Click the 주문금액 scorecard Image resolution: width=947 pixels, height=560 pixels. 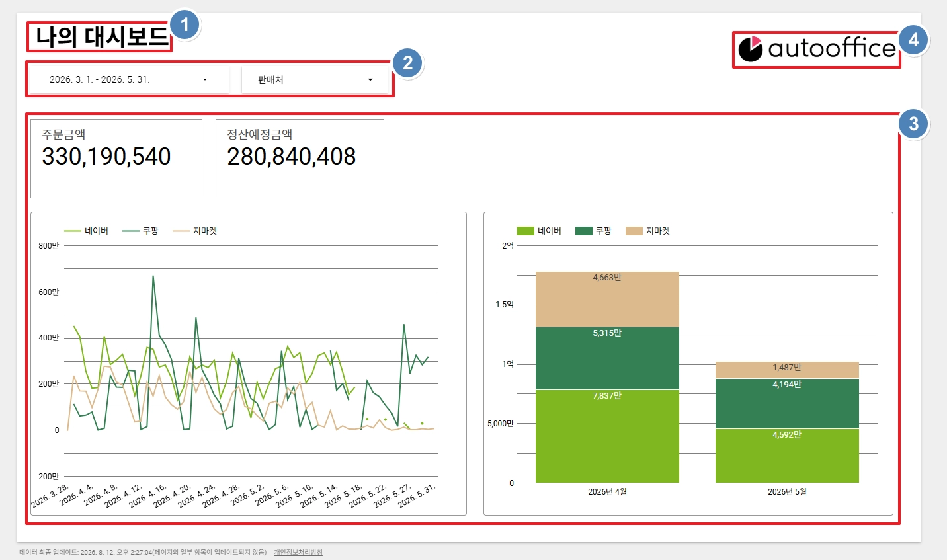(x=116, y=159)
